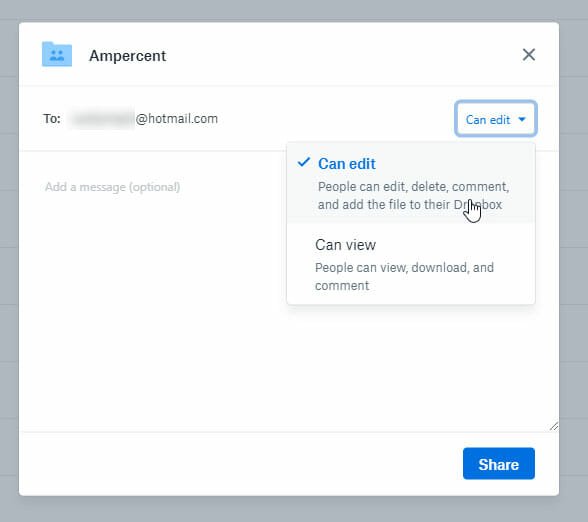Click the shared folder icon next to Ampercent
Screen dimensions: 588x522
pyautogui.click(x=57, y=54)
